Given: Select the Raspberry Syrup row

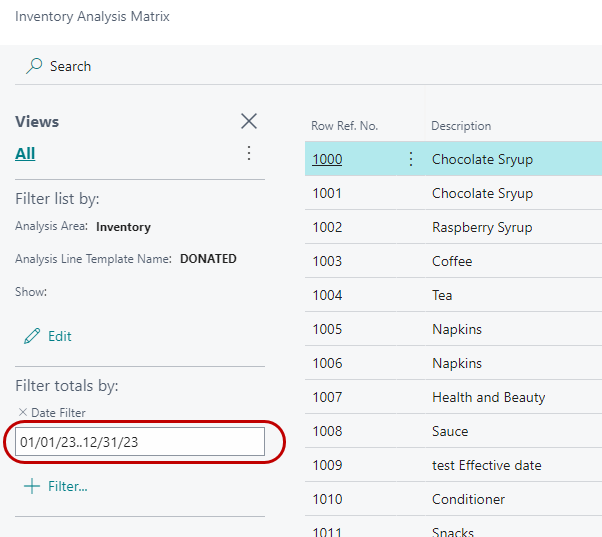Looking at the screenshot, I should 482,227.
